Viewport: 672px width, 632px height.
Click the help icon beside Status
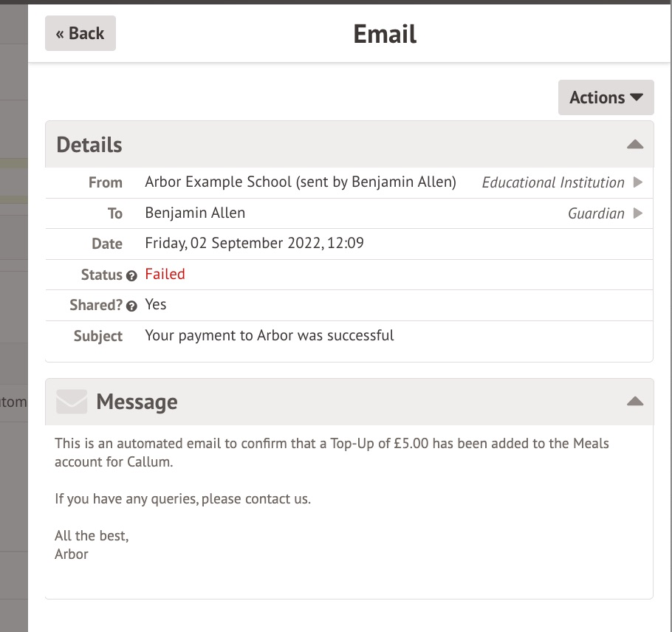pyautogui.click(x=131, y=275)
